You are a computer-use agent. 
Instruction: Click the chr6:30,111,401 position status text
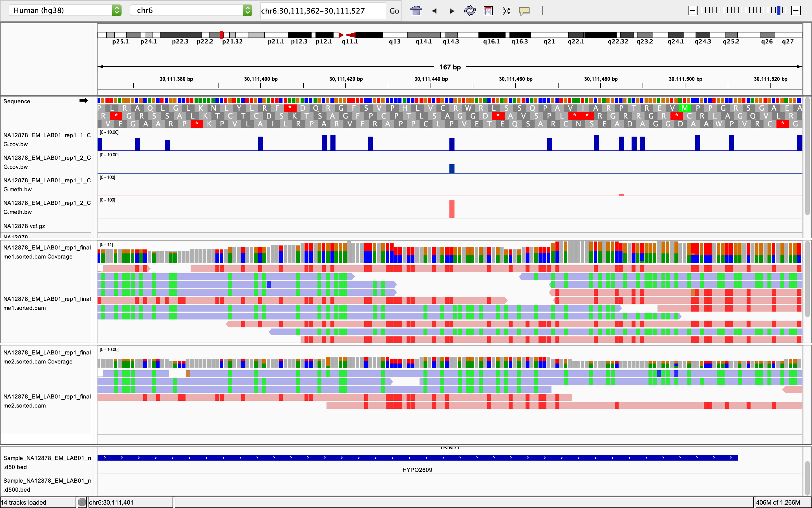[111, 502]
